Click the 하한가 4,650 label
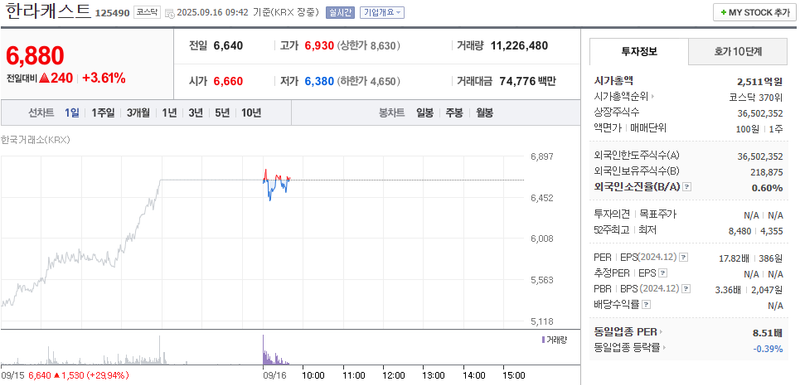The width and height of the screenshot is (800, 385). tap(368, 81)
